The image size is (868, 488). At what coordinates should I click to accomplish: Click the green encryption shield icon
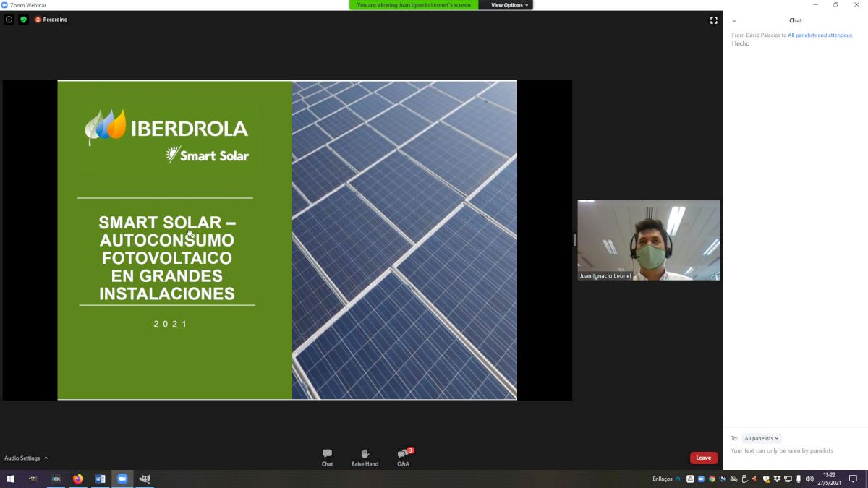23,20
